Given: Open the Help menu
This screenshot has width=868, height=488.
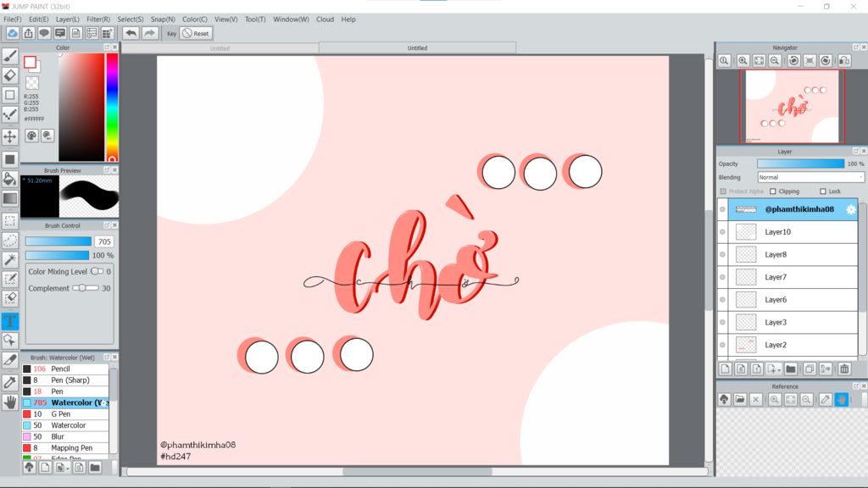Looking at the screenshot, I should click(348, 19).
